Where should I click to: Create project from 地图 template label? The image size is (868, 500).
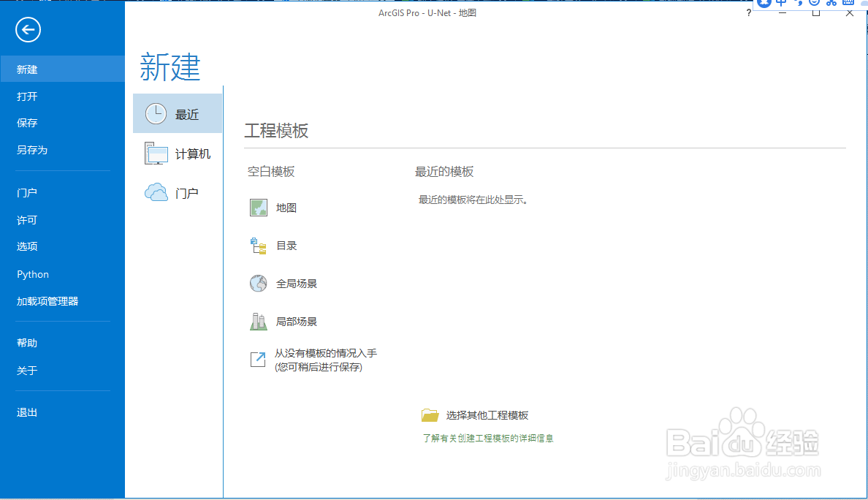pos(286,208)
